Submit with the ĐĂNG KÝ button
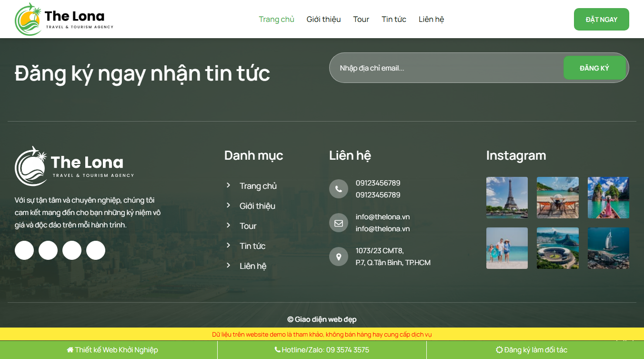The height and width of the screenshot is (359, 644). 594,68
